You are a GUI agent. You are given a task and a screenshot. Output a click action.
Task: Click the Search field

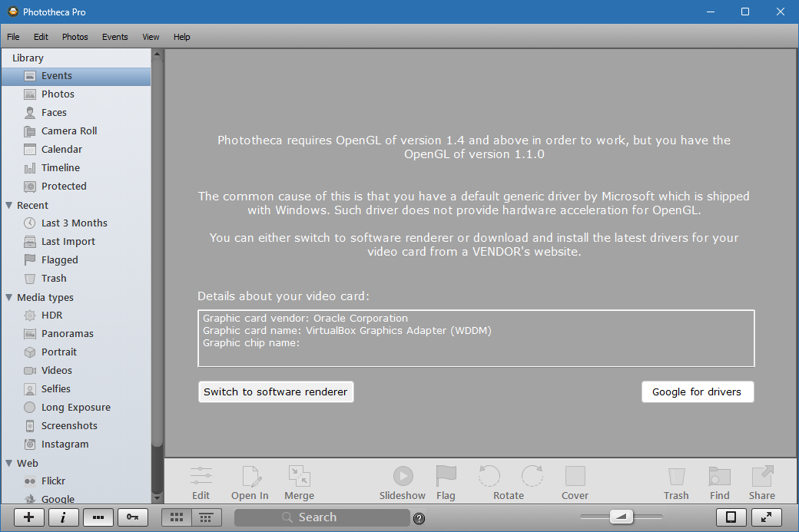322,517
